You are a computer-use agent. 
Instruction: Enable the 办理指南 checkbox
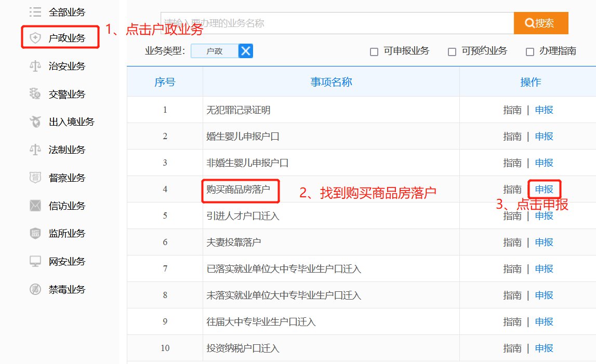pyautogui.click(x=530, y=52)
